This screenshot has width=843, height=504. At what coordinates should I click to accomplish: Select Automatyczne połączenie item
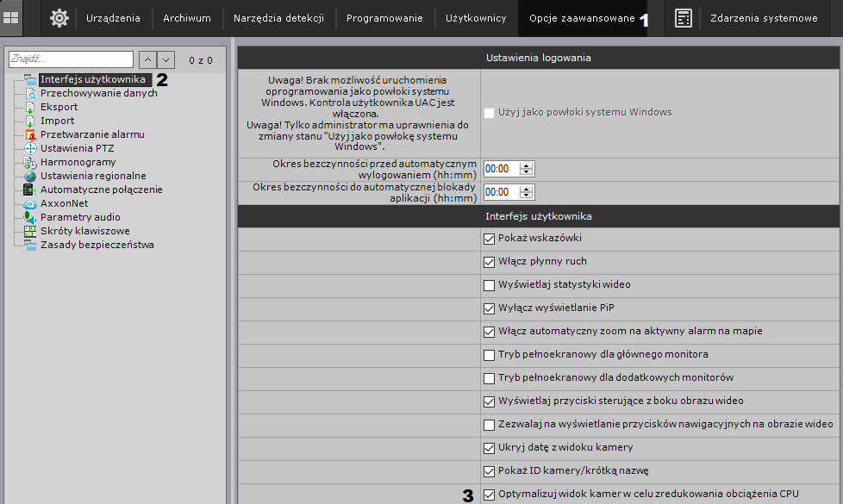[102, 190]
